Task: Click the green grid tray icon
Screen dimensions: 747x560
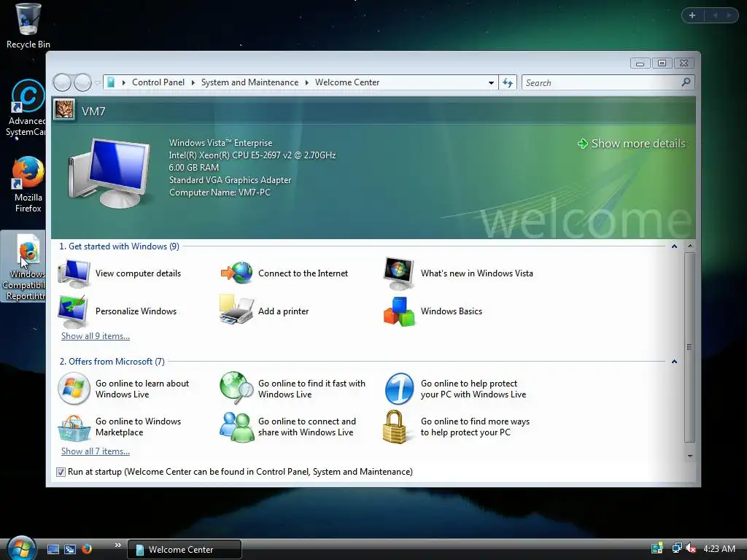Action: tap(657, 548)
